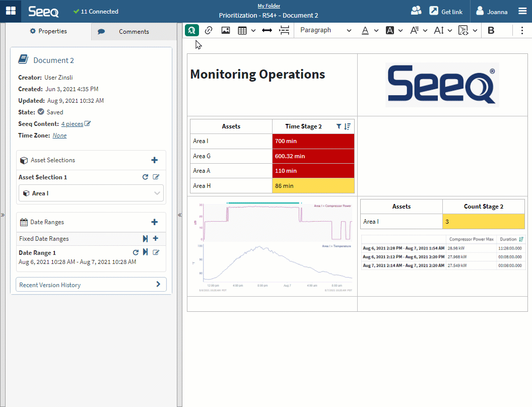This screenshot has width=532, height=407.
Task: Add a new asset selection with plus
Action: (155, 160)
